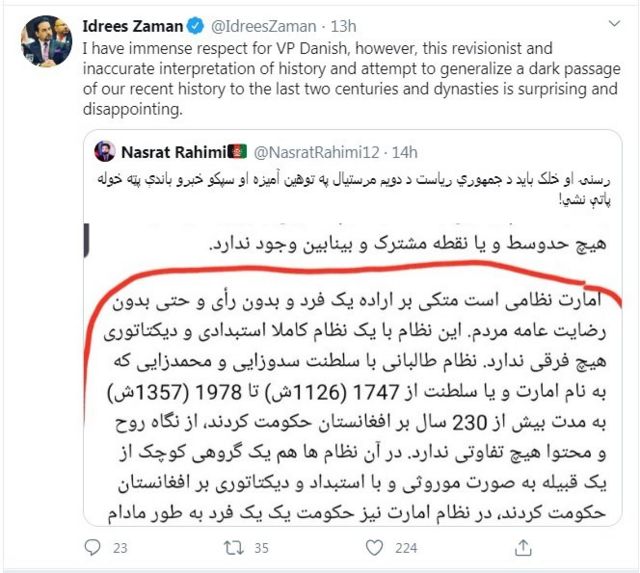This screenshot has width=640, height=573.
Task: Open the share tweet upload icon
Action: 523,547
